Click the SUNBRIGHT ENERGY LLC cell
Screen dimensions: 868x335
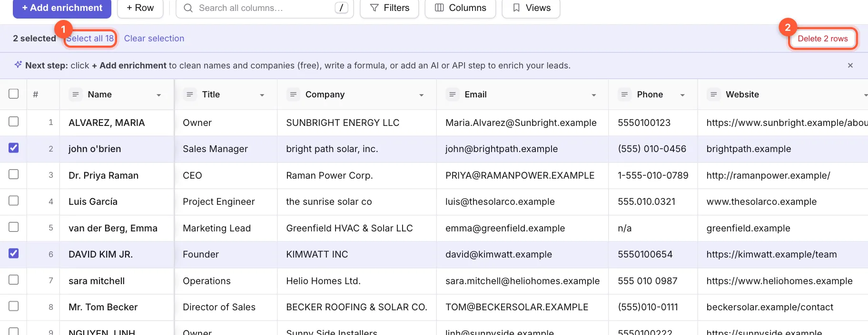point(356,123)
